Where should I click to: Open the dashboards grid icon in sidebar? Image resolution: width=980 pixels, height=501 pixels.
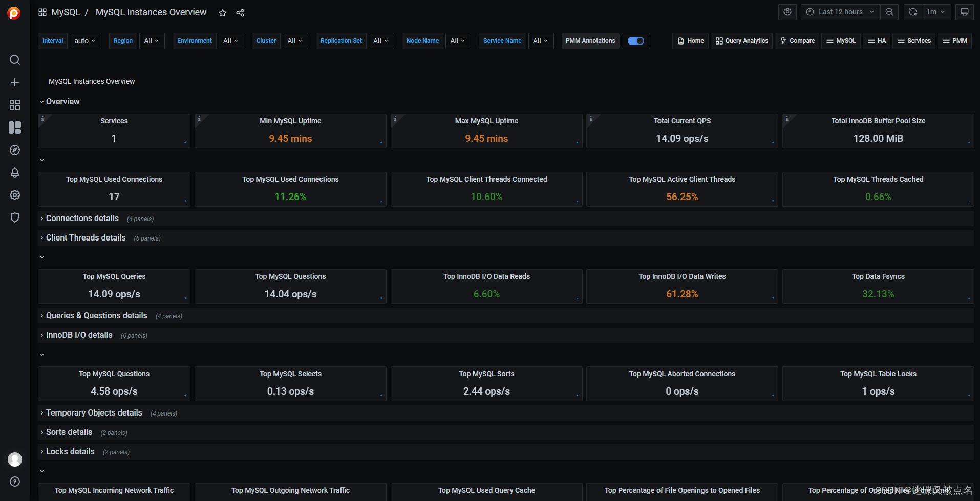15,105
